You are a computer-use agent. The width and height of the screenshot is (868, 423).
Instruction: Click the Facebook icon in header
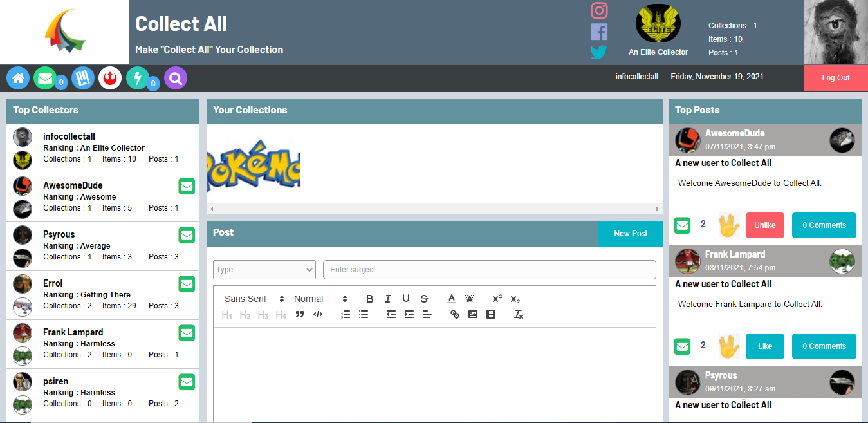point(599,32)
